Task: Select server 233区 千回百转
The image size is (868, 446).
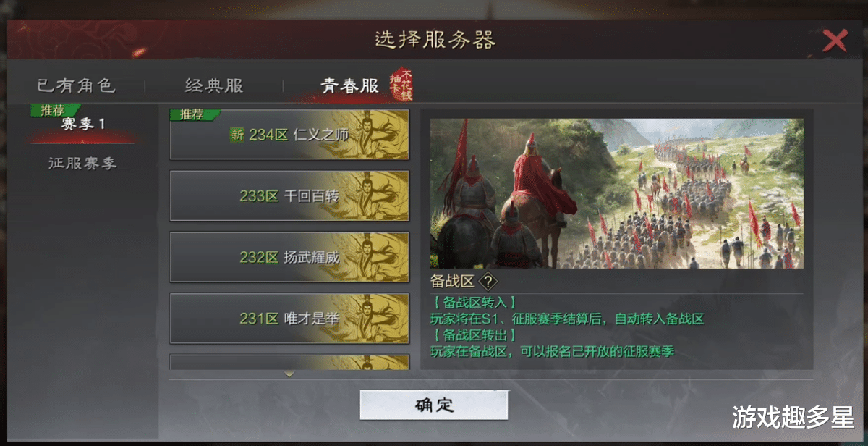Action: click(x=289, y=195)
